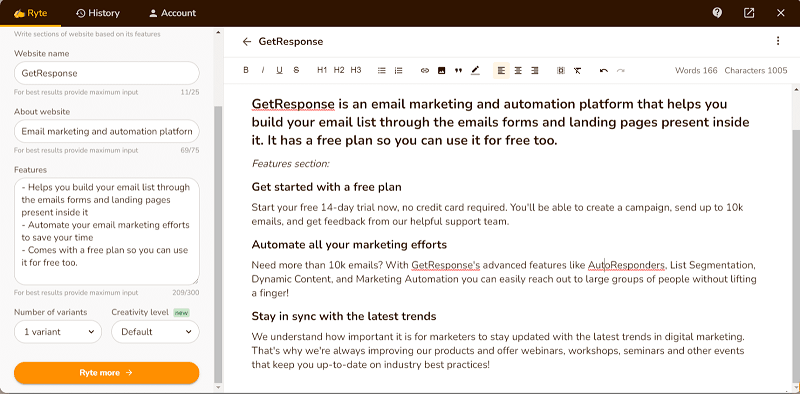Click the Characters 1005 counter

pyautogui.click(x=756, y=70)
